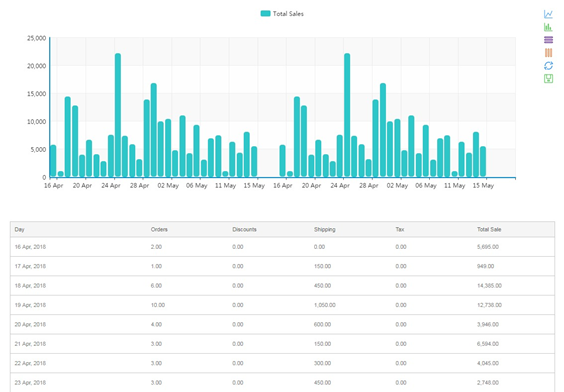Screen dimensions: 564x392
Task: Select the 23 Apr, 2018 day cell
Action: point(30,383)
